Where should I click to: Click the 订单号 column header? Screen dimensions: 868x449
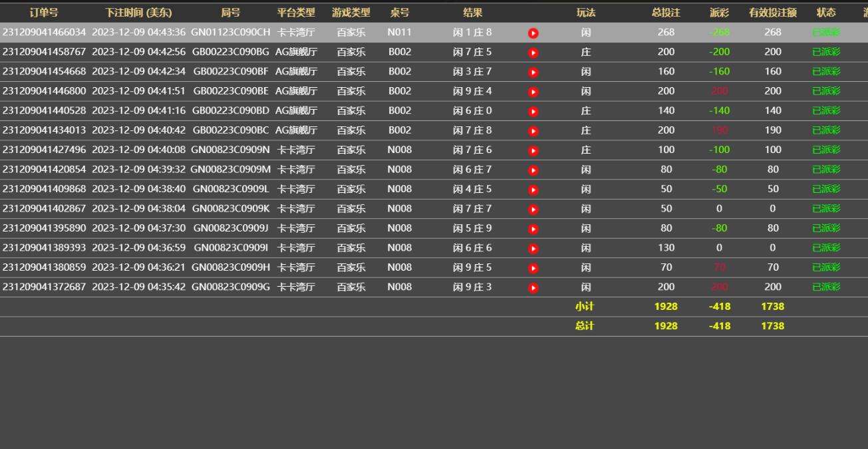point(44,13)
